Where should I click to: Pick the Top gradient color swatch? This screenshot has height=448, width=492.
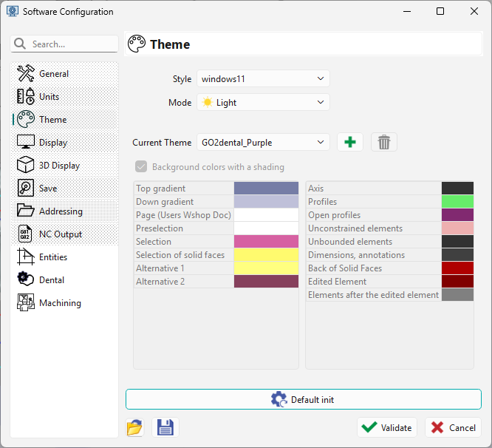click(266, 188)
